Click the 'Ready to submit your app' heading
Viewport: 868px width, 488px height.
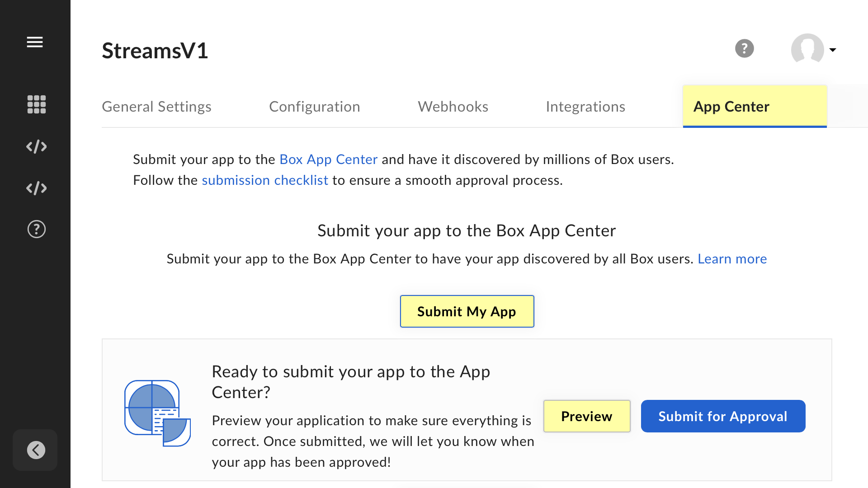tap(351, 382)
